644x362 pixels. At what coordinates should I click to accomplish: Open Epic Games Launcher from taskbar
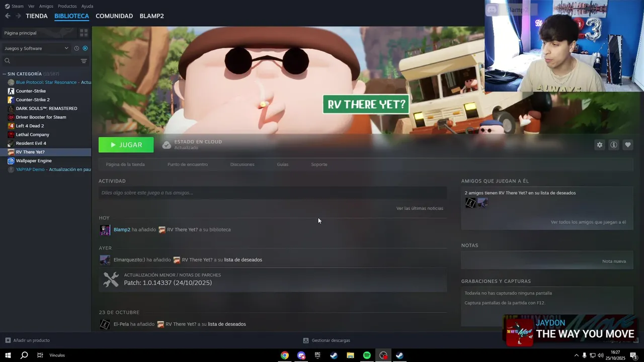(317, 355)
